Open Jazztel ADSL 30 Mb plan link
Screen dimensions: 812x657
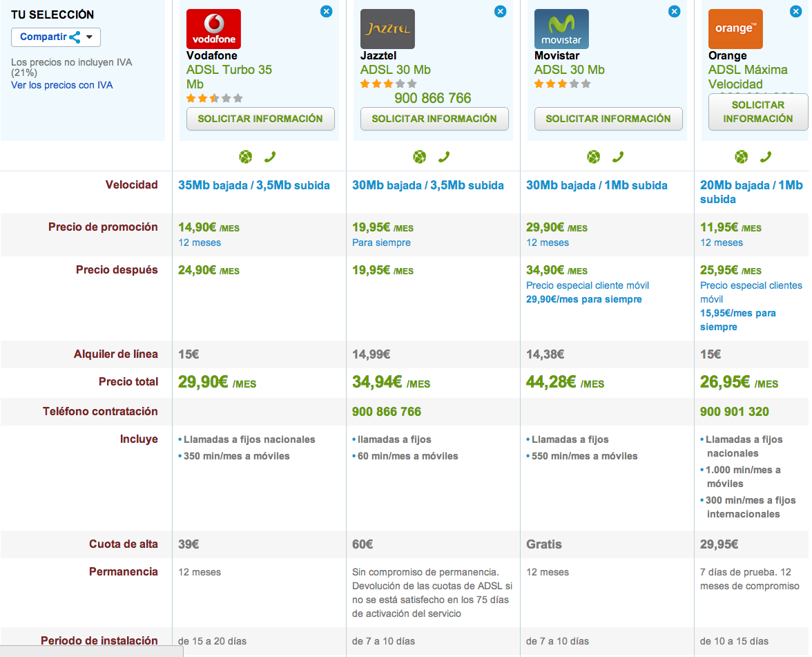pos(396,69)
